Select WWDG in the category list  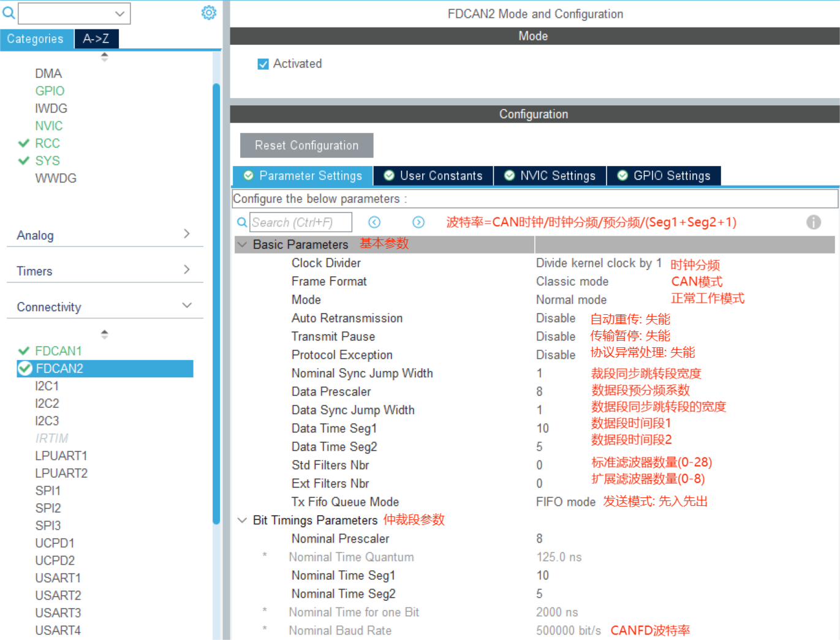[56, 178]
